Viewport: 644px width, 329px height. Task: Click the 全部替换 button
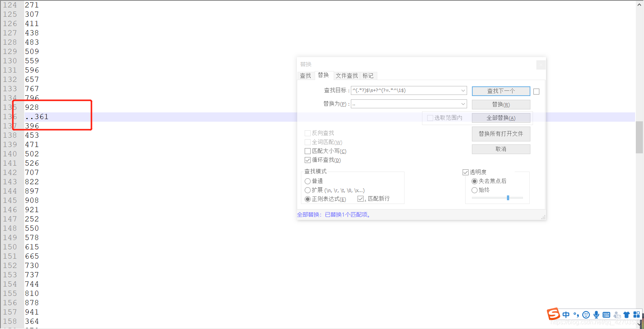501,118
